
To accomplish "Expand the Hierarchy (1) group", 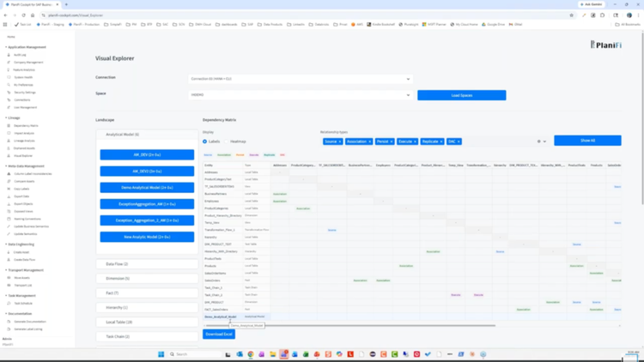I will 147,307.
